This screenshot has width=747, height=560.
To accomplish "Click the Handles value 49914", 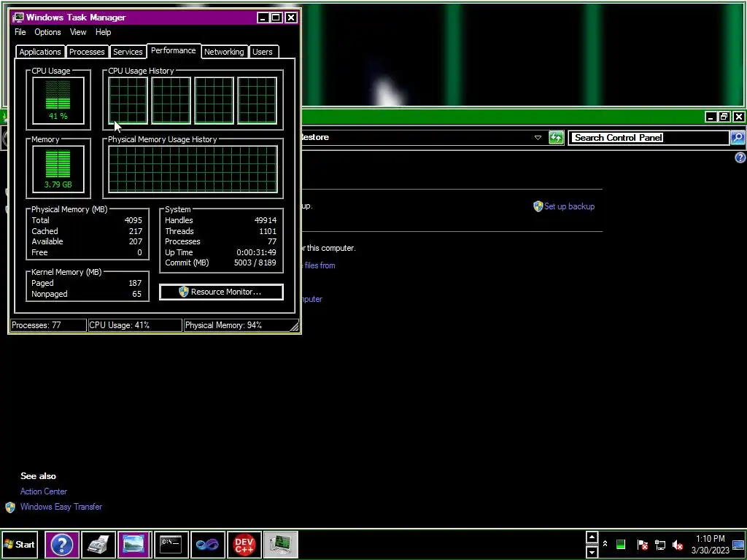I will tap(266, 220).
